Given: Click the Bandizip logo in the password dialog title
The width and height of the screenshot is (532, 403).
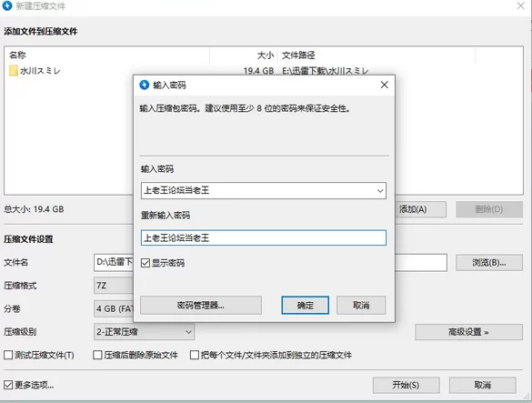Looking at the screenshot, I should tap(145, 85).
